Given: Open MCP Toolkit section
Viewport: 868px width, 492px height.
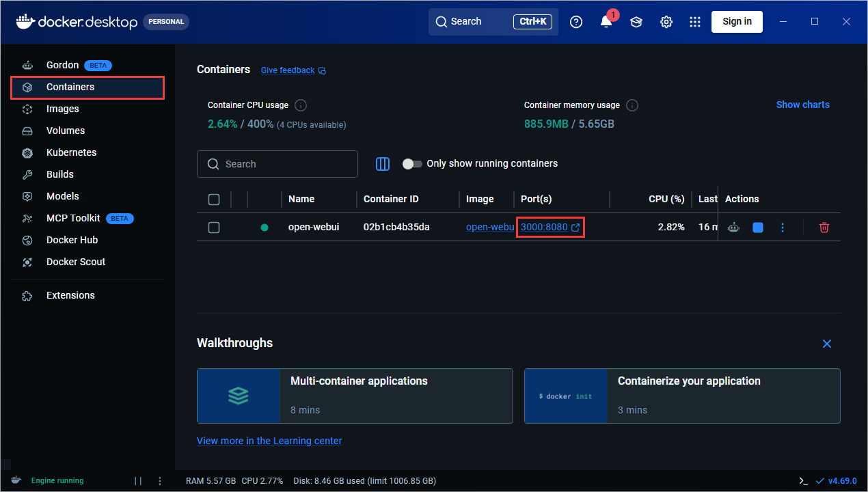Looking at the screenshot, I should click(x=87, y=218).
